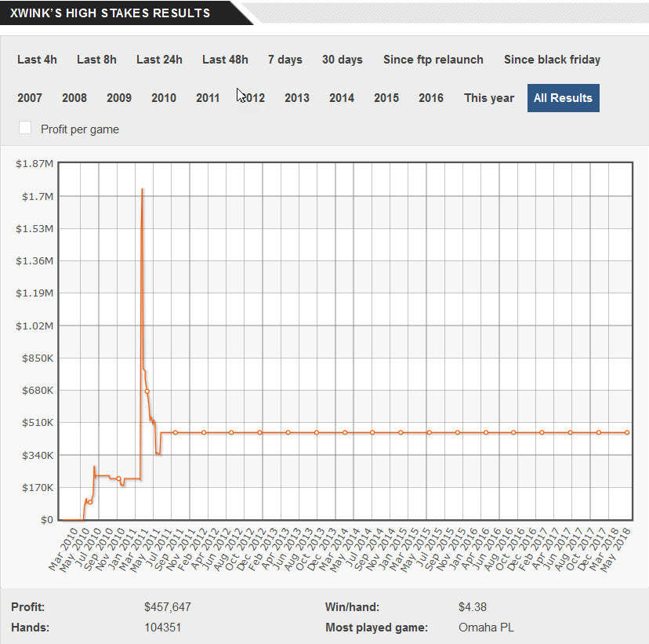Image resolution: width=649 pixels, height=644 pixels.
Task: Click the Win/hand: label
Action: pos(352,607)
